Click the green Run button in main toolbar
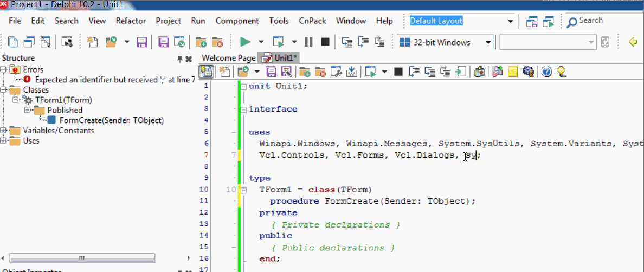The width and height of the screenshot is (644, 272). pos(245,42)
